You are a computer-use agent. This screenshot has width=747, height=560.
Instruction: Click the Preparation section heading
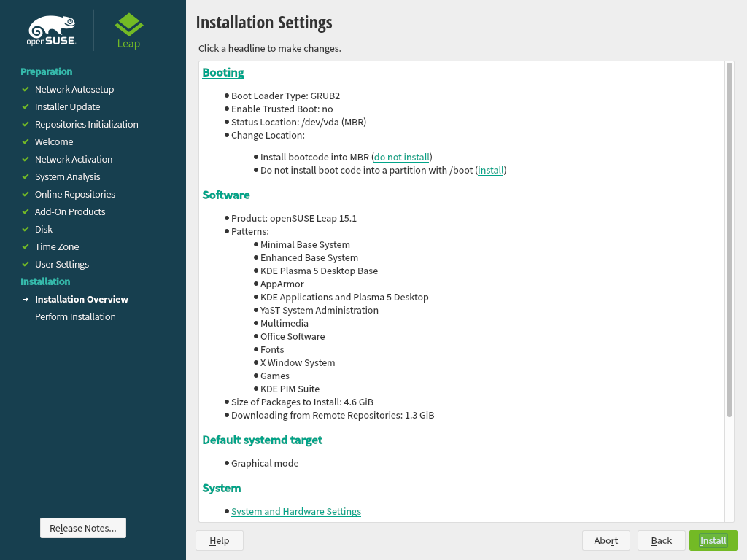pyautogui.click(x=46, y=71)
